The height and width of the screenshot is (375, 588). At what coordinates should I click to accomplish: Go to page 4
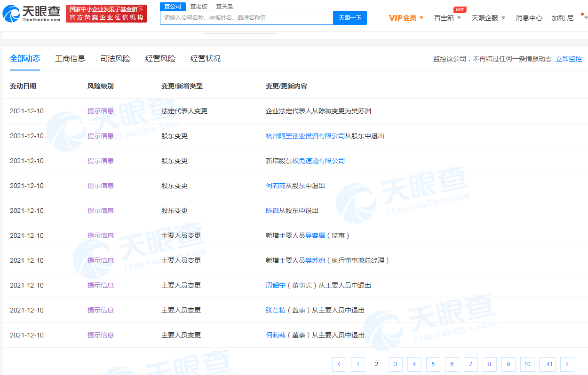414,364
